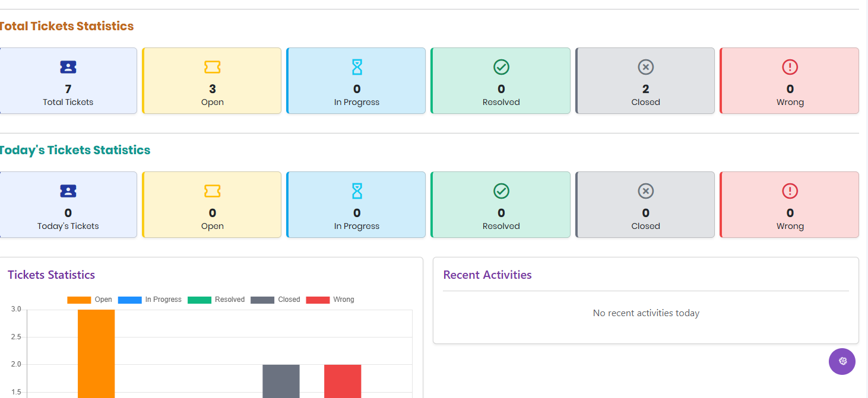Screen dimensions: 868x398
Task: Click the Closed x-circle icon in Total statistics
Action: (646, 67)
